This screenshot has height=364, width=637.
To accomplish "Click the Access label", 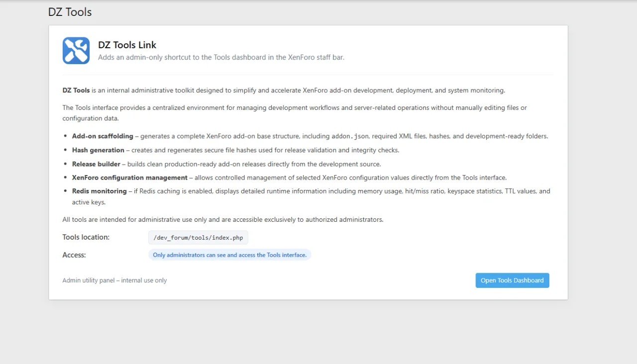I will coord(74,255).
